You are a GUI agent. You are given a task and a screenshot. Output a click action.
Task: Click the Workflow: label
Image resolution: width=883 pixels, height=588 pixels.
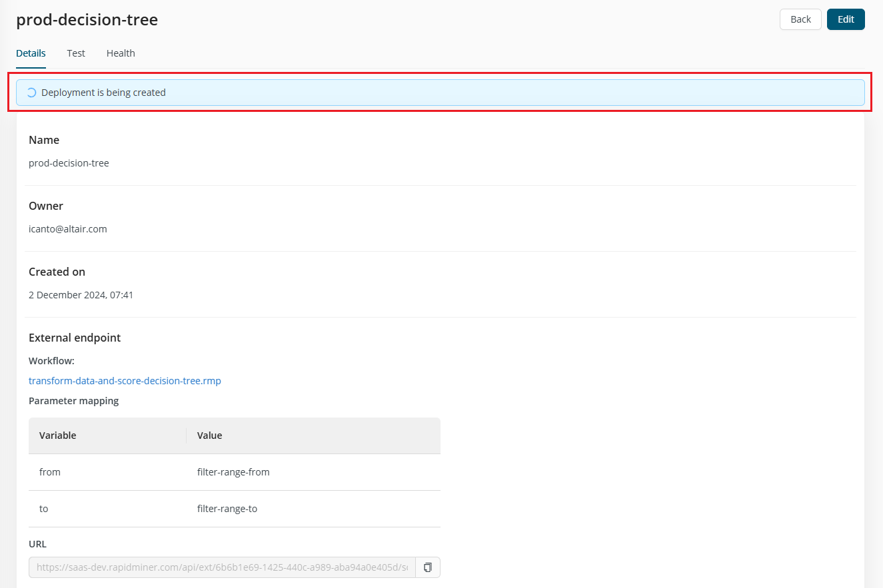pyautogui.click(x=51, y=361)
